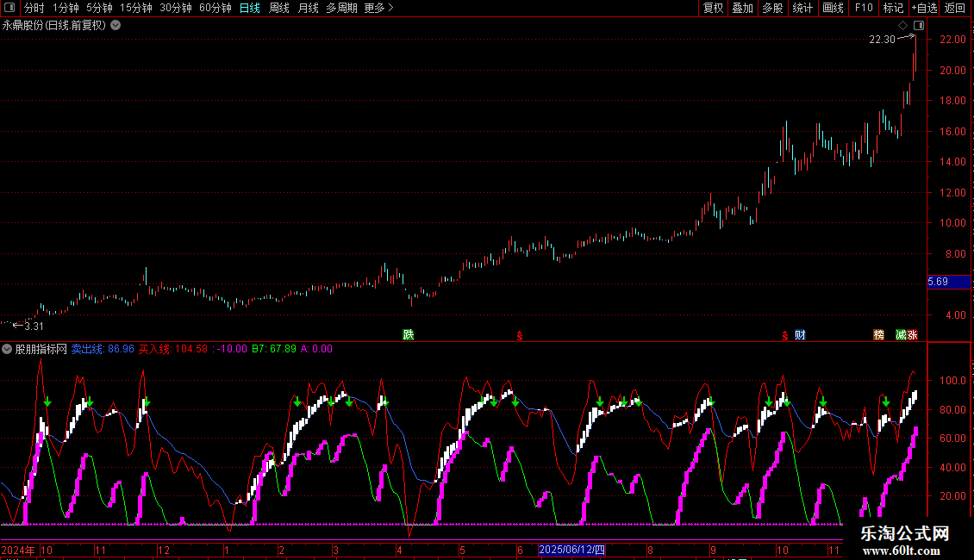Click the 股朋指标网 indicator name

(x=41, y=349)
